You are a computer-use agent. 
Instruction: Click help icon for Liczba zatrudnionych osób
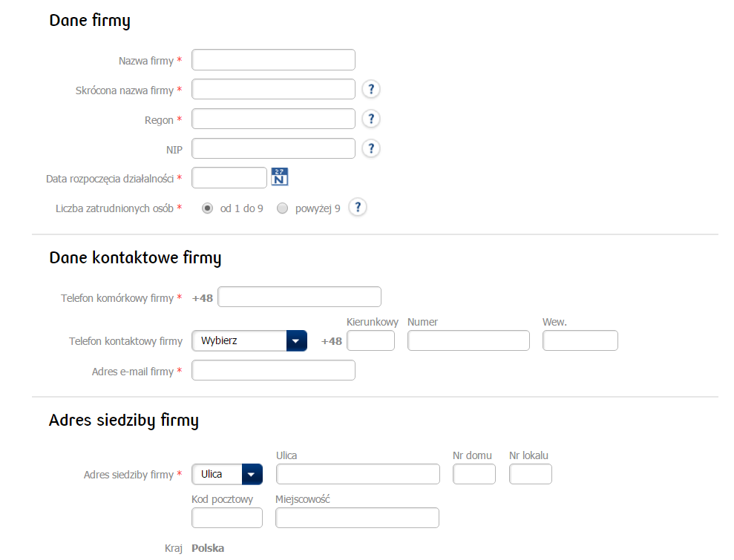[358, 208]
